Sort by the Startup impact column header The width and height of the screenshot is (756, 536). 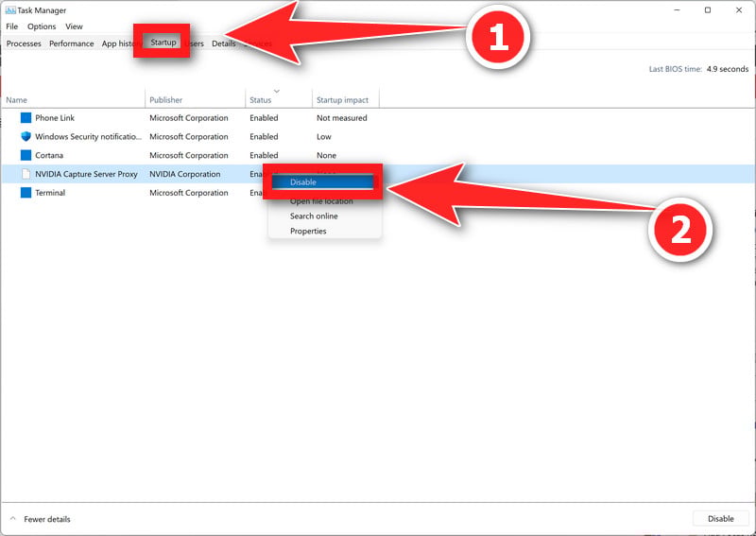pos(342,100)
